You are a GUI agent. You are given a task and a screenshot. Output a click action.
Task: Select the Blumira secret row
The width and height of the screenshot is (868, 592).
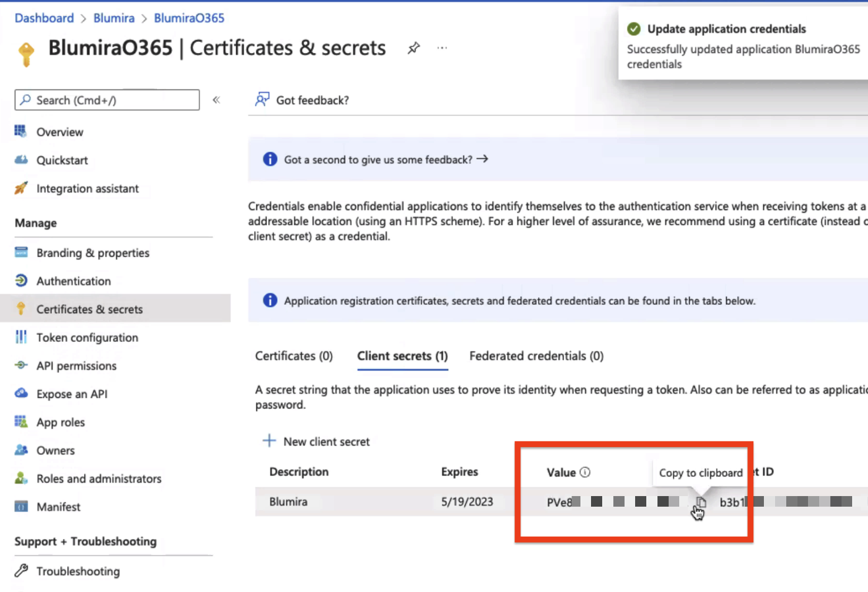click(x=288, y=502)
